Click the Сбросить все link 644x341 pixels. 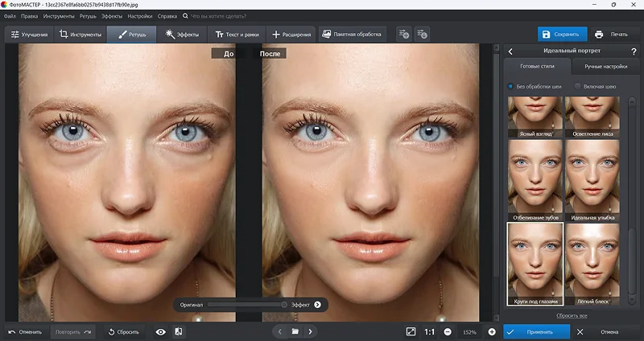(x=572, y=315)
